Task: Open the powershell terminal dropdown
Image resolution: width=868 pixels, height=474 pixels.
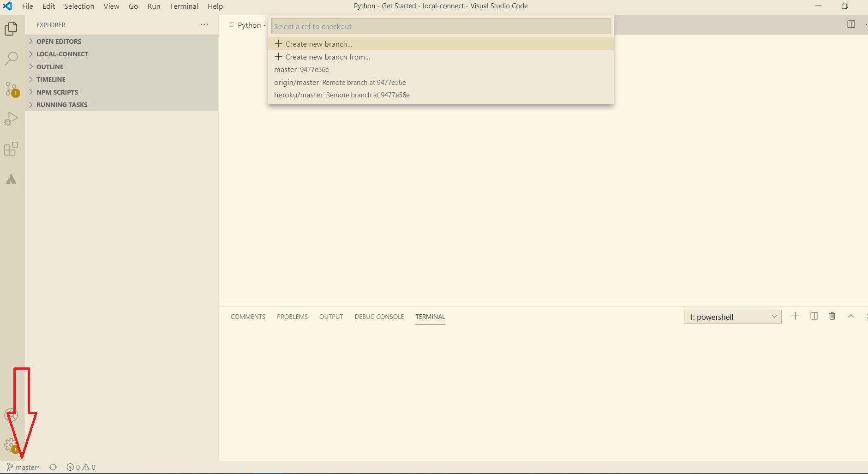Action: tap(732, 317)
